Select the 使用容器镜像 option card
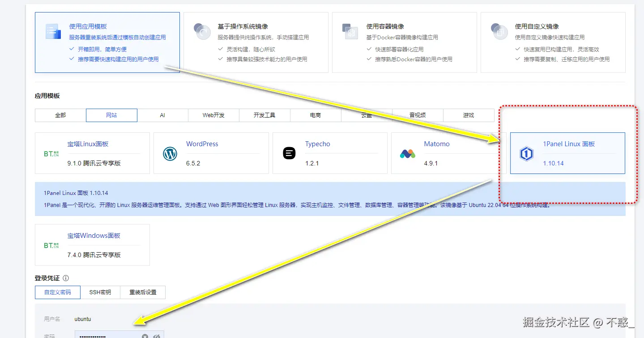The height and width of the screenshot is (338, 644). coord(405,42)
